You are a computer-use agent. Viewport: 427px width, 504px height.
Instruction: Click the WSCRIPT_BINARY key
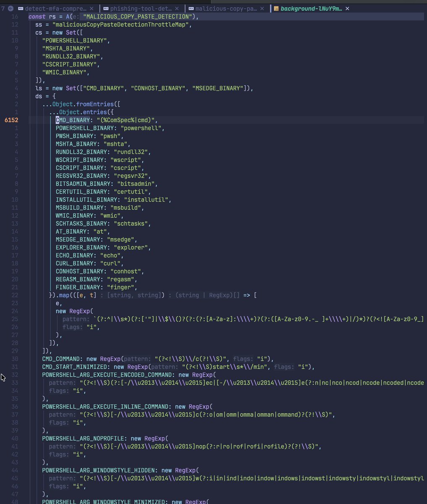(80, 160)
